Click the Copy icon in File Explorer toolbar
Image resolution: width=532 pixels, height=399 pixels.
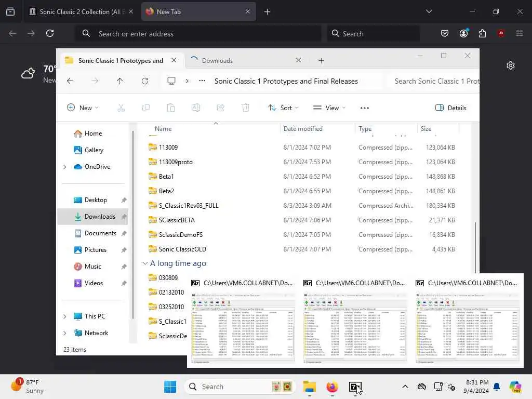(146, 108)
